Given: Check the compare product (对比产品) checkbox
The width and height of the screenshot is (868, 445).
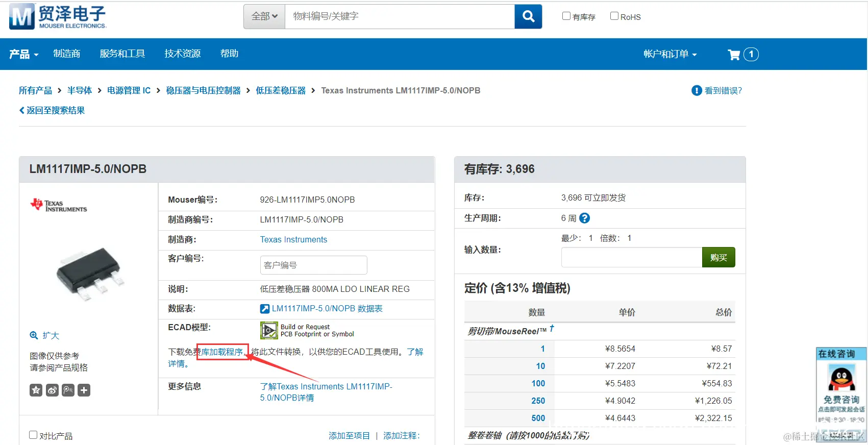Looking at the screenshot, I should 33,435.
